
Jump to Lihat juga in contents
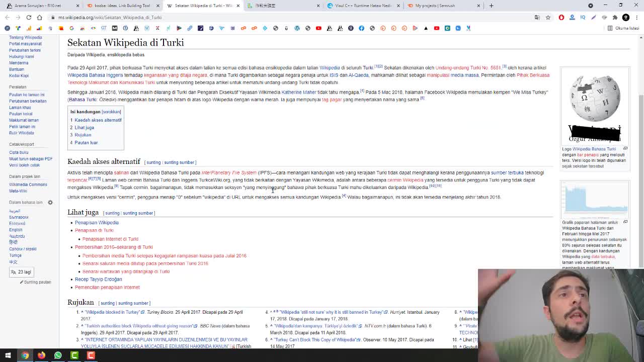[84, 127]
